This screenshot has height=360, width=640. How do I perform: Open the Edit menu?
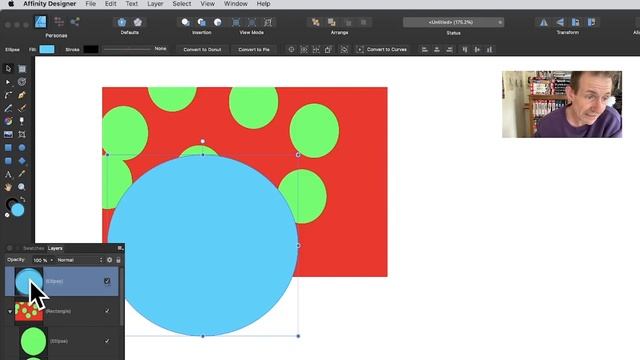point(110,4)
